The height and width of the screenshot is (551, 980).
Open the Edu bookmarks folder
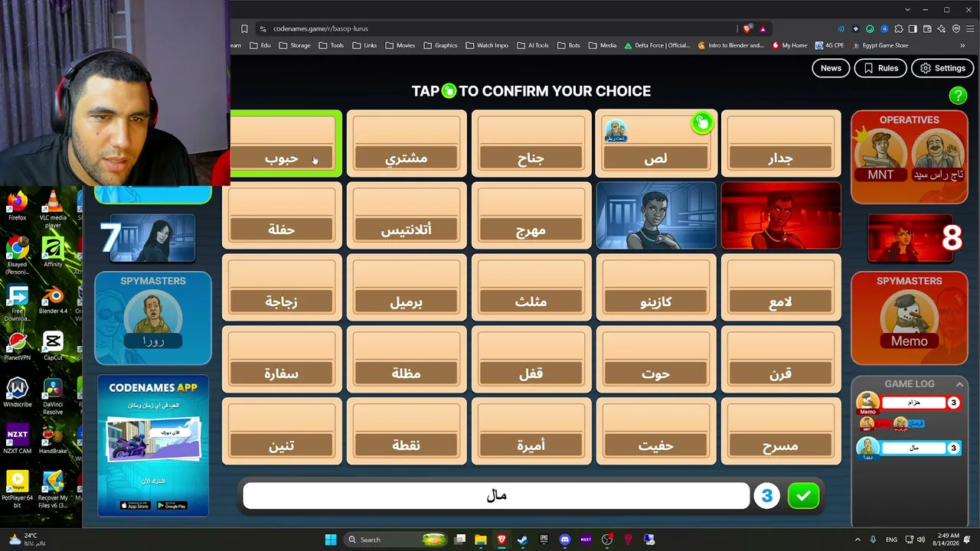click(x=259, y=45)
